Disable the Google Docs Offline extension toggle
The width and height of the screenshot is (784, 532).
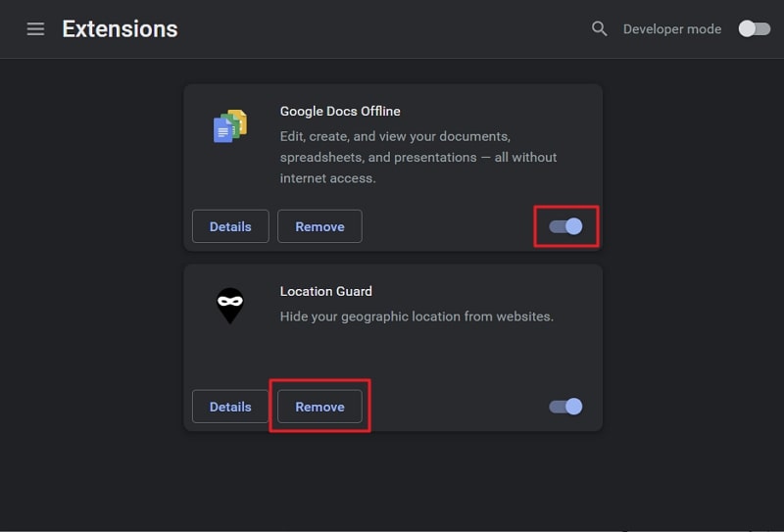click(x=566, y=226)
